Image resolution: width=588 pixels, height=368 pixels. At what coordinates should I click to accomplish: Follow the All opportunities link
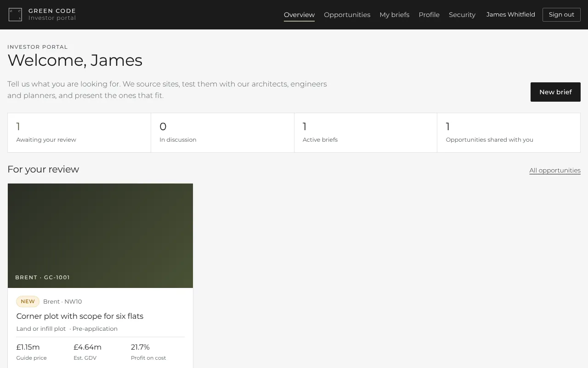coord(555,170)
